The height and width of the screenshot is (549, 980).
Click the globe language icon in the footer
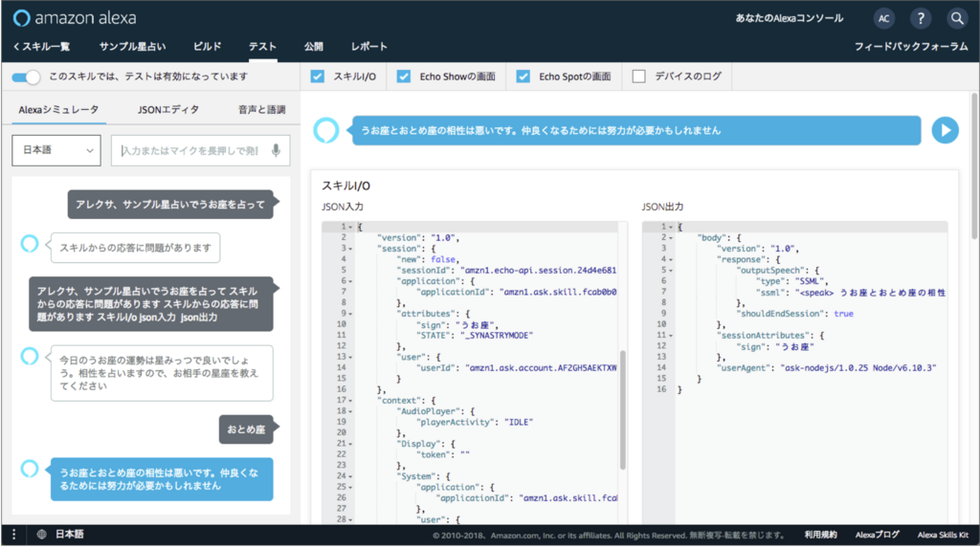tap(42, 534)
